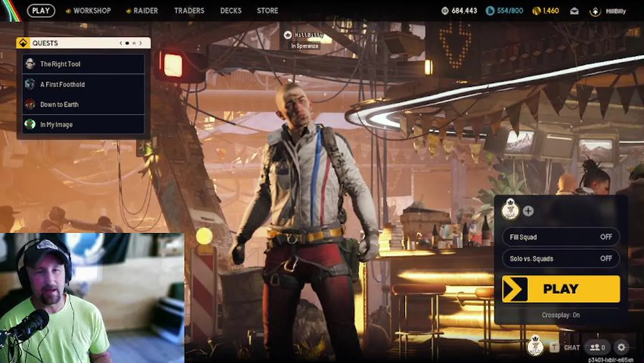Add a squad member with plus icon
644x363 pixels.
tap(528, 211)
